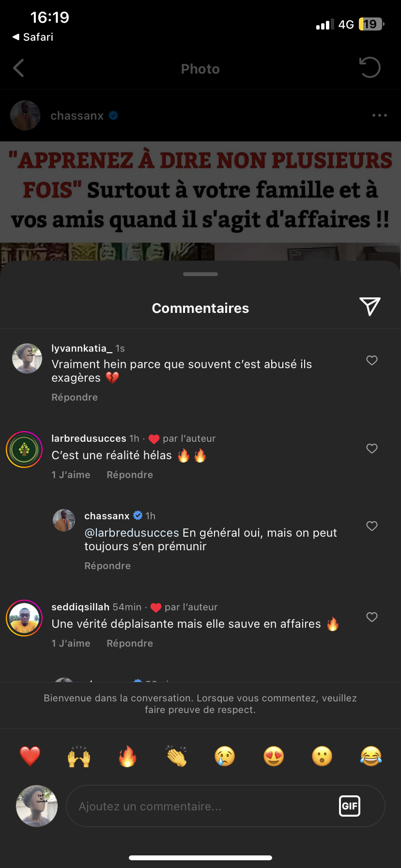Image resolution: width=401 pixels, height=868 pixels.
Task: Like seddiqsillah's comment with heart
Action: [372, 617]
